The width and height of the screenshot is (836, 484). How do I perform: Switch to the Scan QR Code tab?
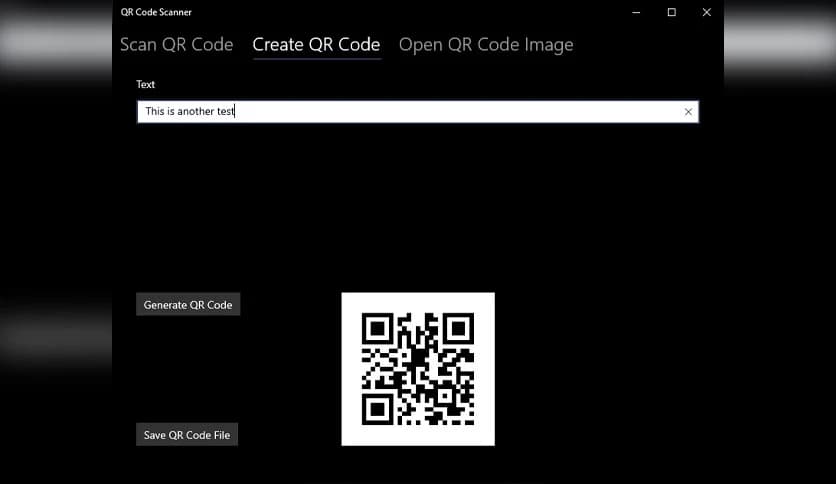coord(176,45)
